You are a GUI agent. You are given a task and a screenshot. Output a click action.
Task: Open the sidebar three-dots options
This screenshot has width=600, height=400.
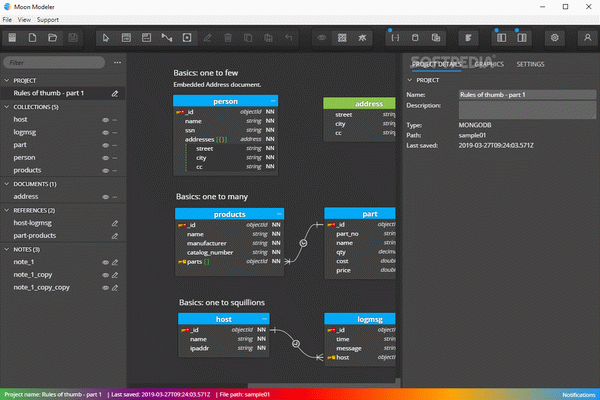coord(117,62)
